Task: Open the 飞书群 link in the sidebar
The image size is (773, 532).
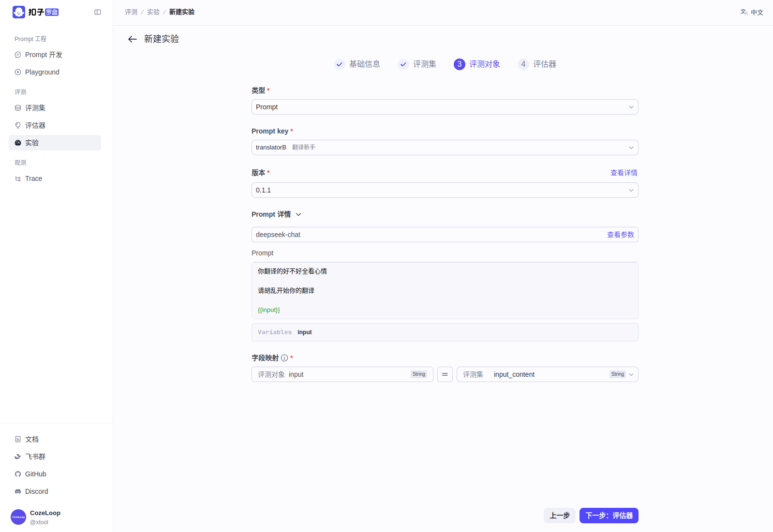Action: coord(35,457)
